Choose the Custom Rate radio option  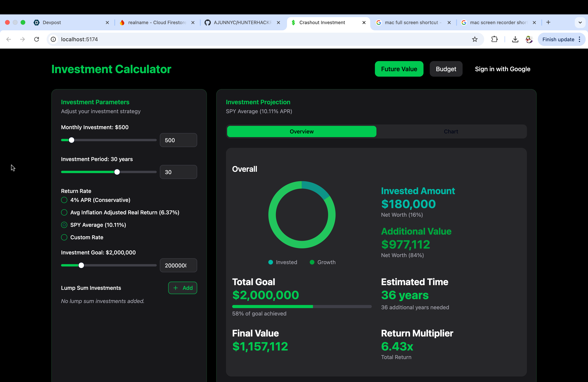(64, 237)
